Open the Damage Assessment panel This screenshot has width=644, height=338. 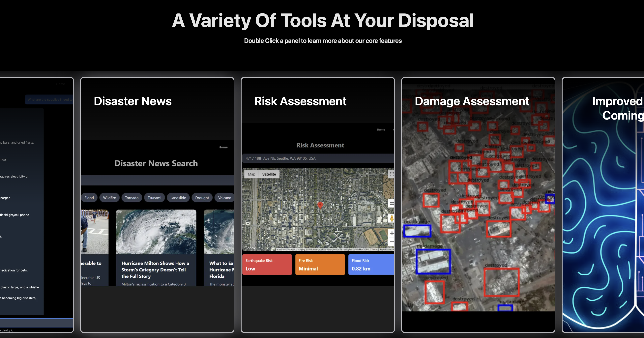click(478, 205)
